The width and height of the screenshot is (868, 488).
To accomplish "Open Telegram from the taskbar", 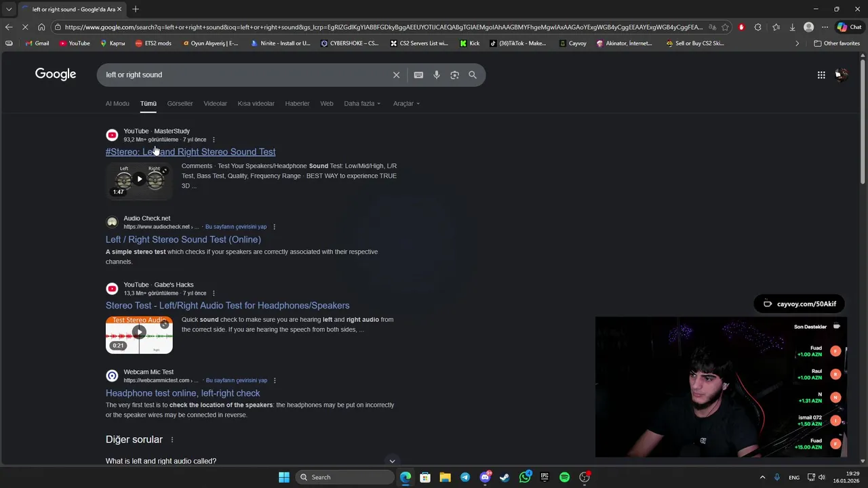I will pyautogui.click(x=465, y=477).
